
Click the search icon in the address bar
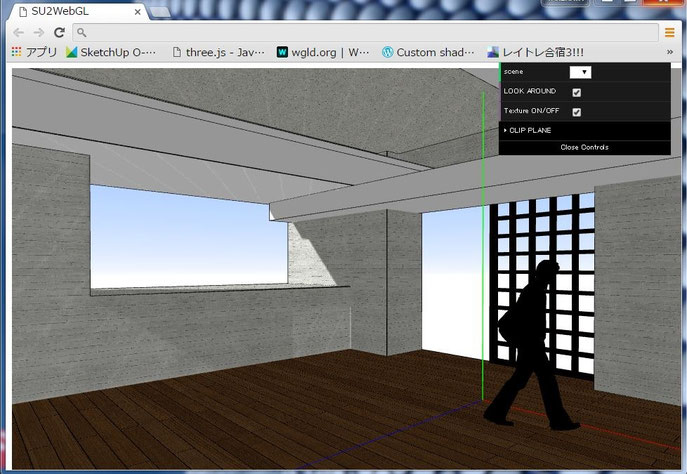[81, 32]
